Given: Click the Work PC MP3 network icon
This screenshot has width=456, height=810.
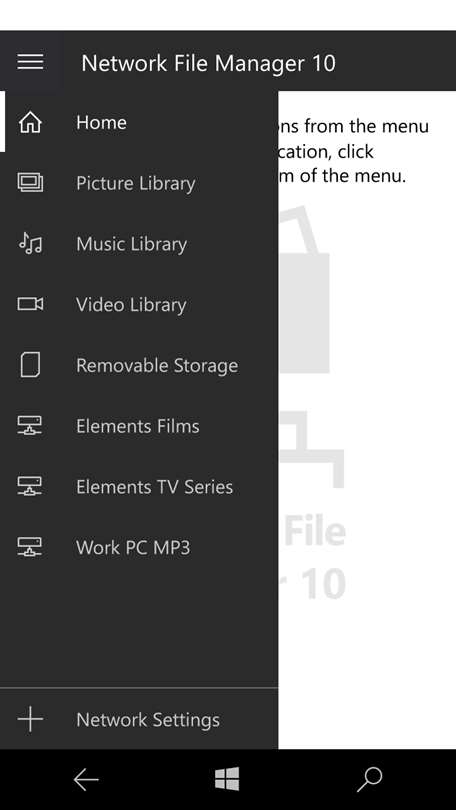Looking at the screenshot, I should [x=30, y=547].
